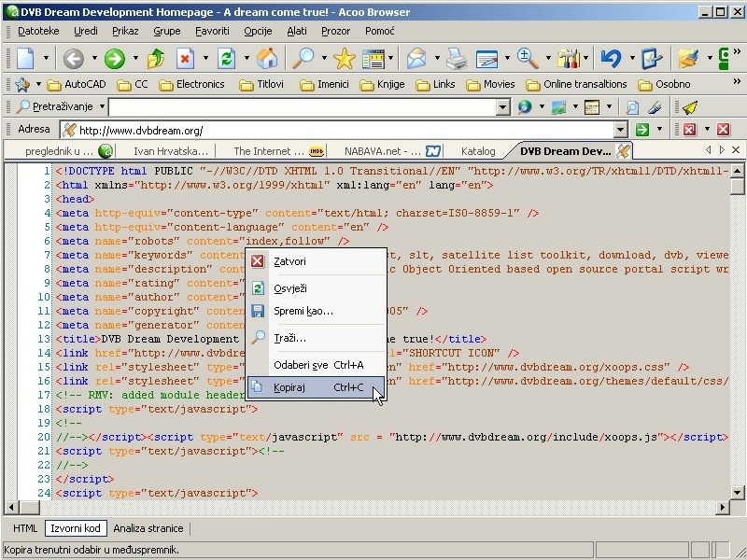Select the Izvorni kod tab
The height and width of the screenshot is (560, 747).
point(76,528)
